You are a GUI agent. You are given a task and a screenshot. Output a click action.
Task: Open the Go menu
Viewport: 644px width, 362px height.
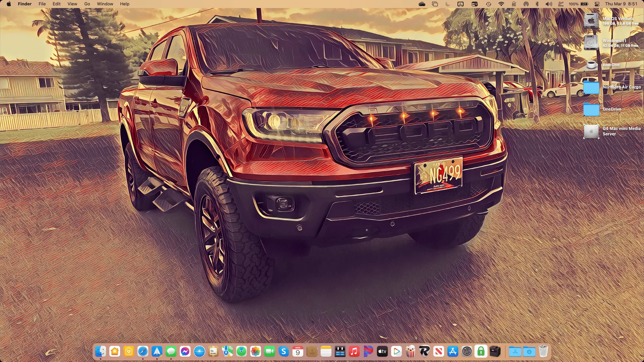(87, 4)
